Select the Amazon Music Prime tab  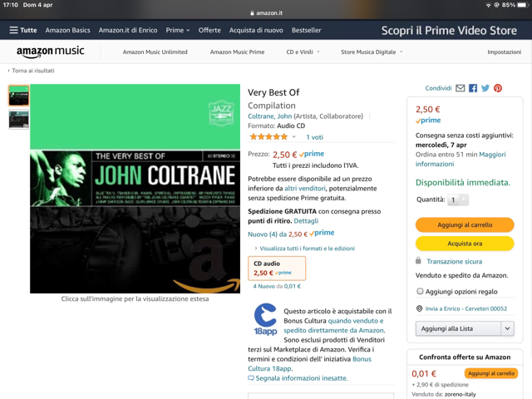point(237,52)
